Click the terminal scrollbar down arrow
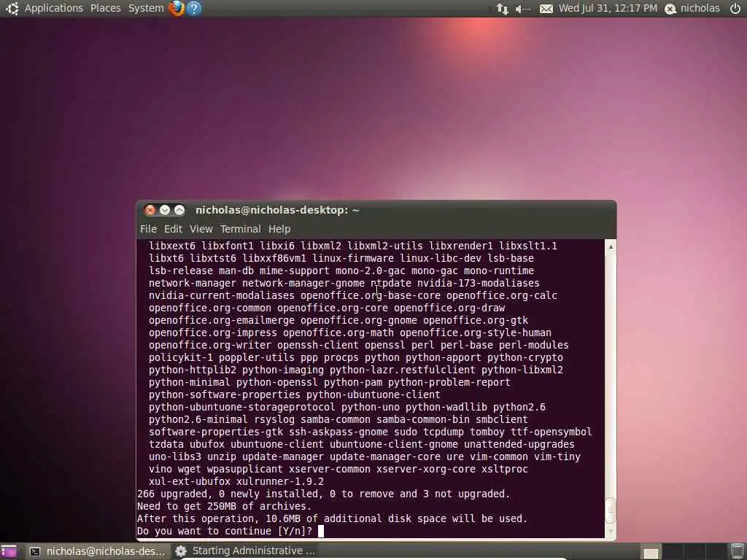The image size is (747, 560). pos(611,531)
